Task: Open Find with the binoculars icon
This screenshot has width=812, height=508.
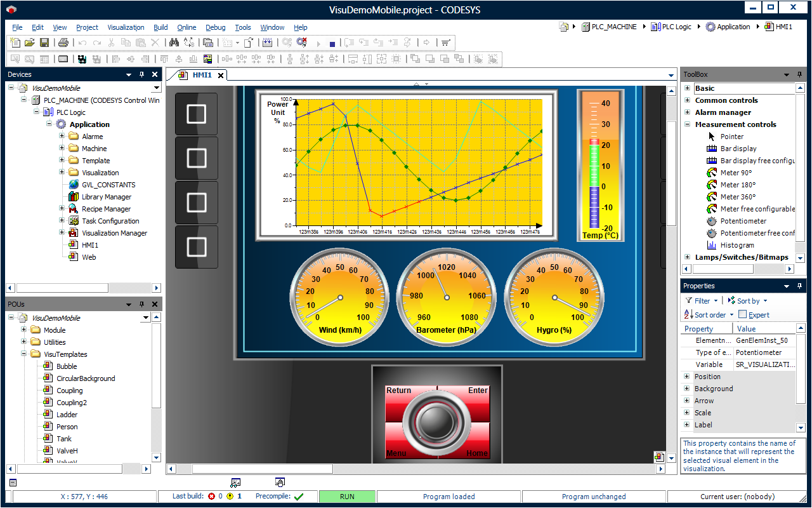Action: coord(174,43)
